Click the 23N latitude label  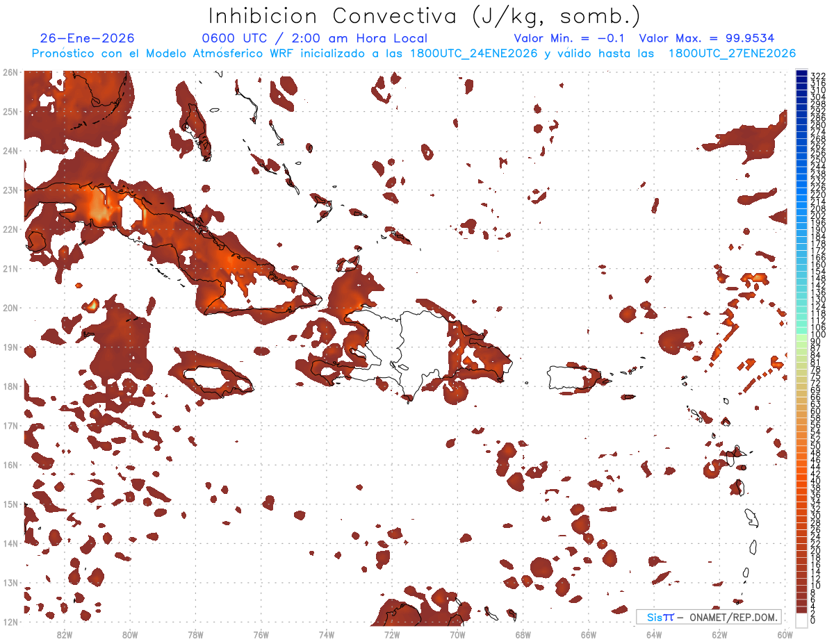(x=10, y=190)
